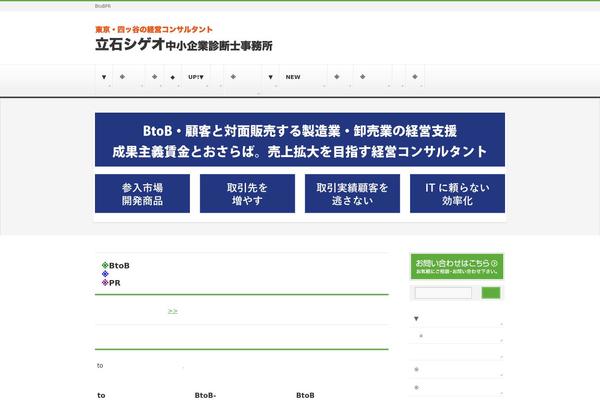Follow the green >> read-more link
Viewport: 600px width, 400px height.
[173, 311]
